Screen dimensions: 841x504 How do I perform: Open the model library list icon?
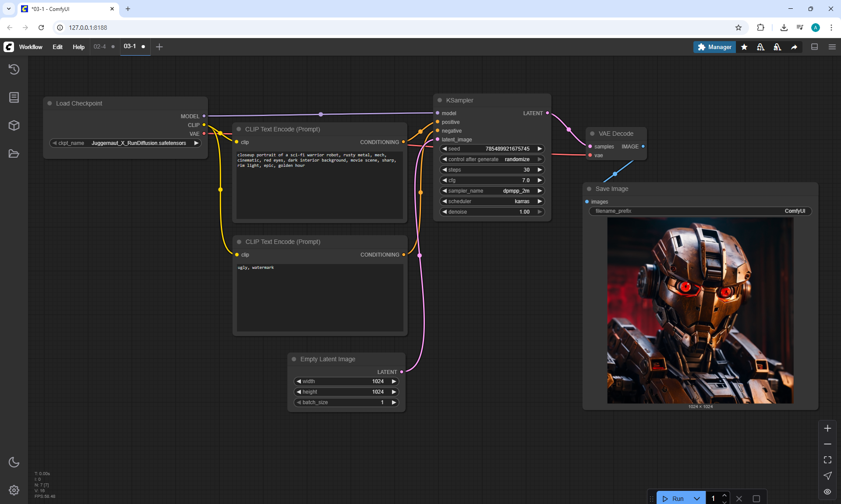(14, 97)
